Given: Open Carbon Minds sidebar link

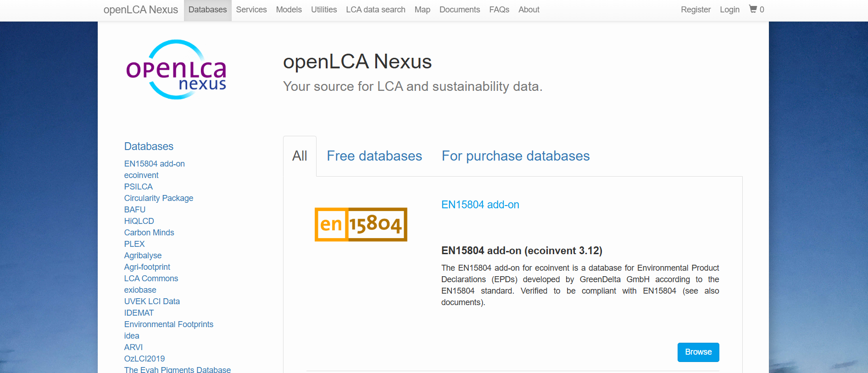Looking at the screenshot, I should tap(149, 233).
